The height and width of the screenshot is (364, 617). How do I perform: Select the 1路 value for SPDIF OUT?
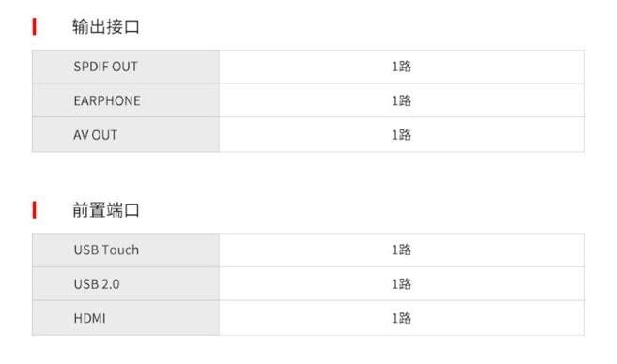pyautogui.click(x=401, y=67)
